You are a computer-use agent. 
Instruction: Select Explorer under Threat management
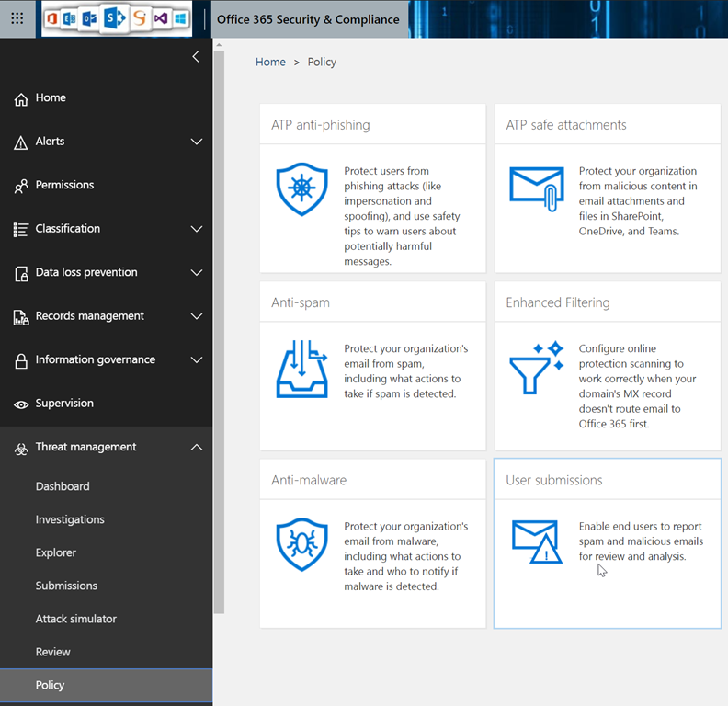pyautogui.click(x=55, y=552)
